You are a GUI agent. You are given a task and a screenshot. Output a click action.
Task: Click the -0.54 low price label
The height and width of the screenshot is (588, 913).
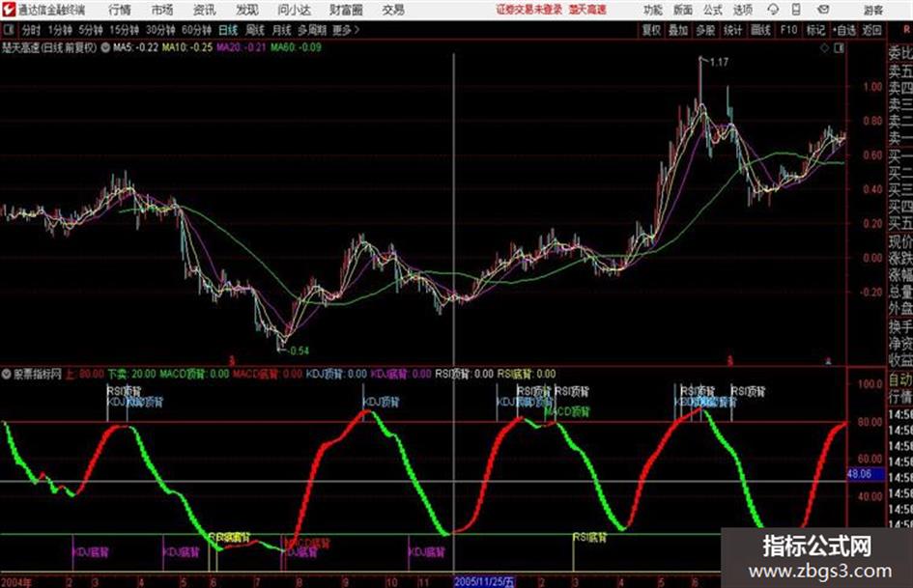299,350
